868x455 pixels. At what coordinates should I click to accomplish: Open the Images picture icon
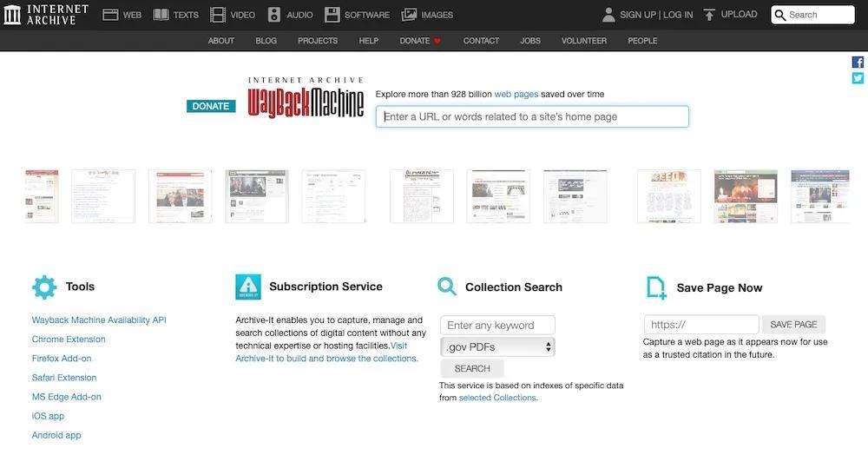tap(409, 15)
